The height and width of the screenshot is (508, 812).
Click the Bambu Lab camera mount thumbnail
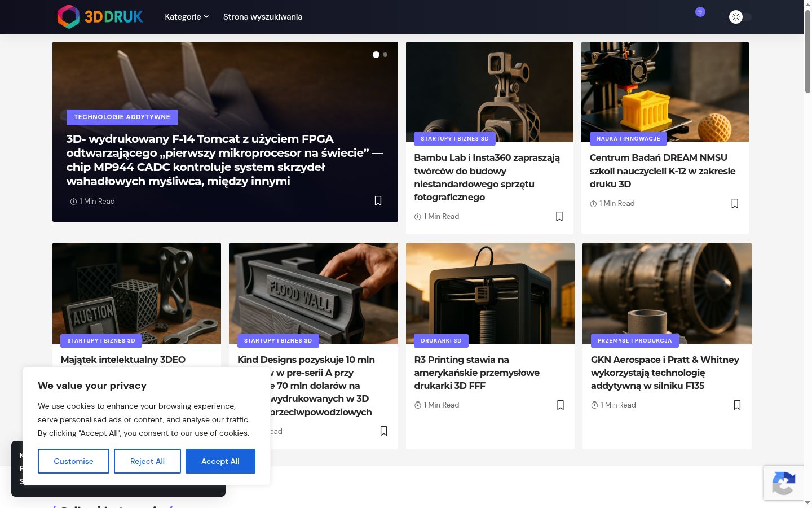(489, 92)
